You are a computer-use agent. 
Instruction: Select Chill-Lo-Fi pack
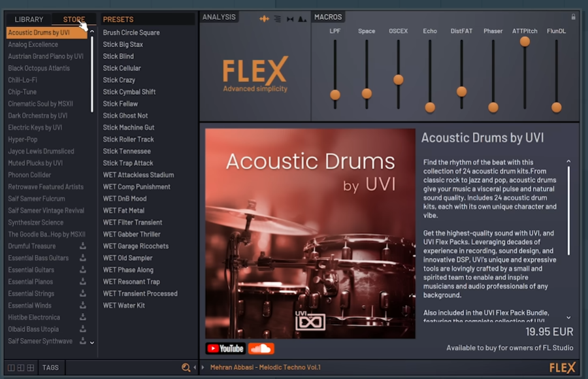tap(47, 80)
